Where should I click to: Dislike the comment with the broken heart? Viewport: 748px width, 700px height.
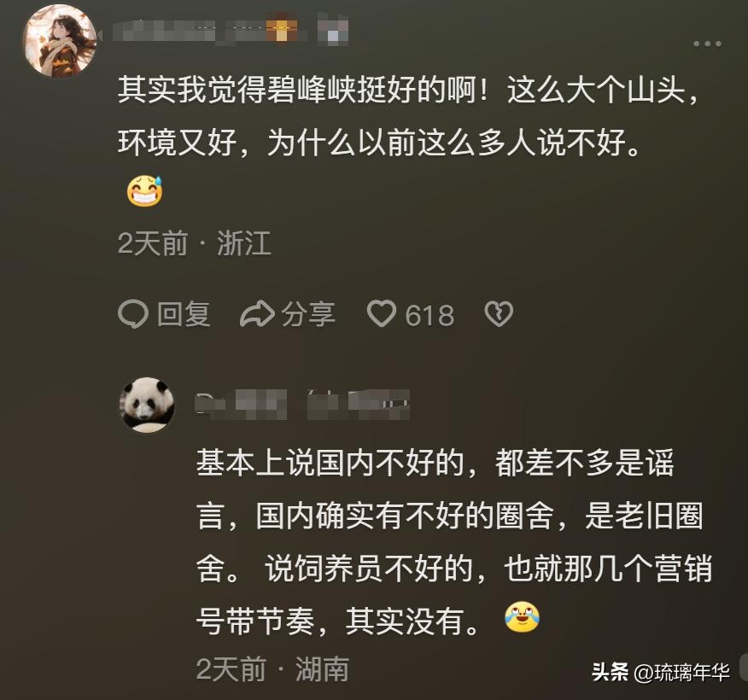click(499, 314)
